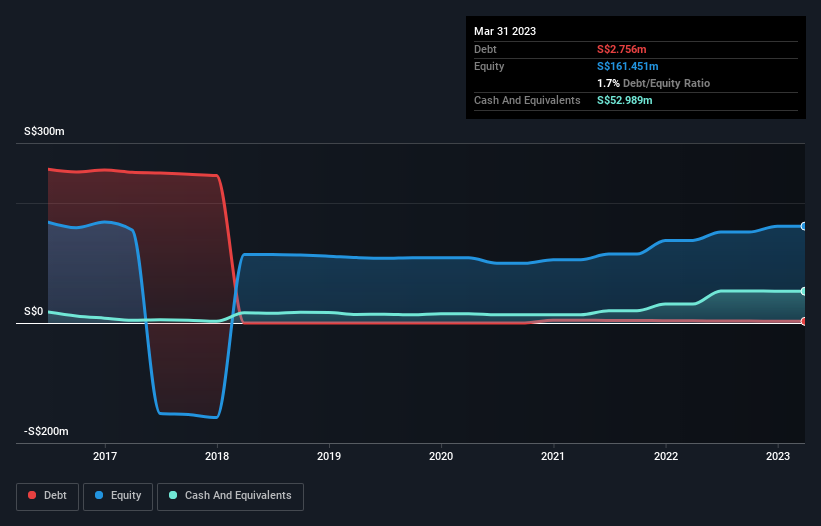
Task: Click the -S$200m y-axis label
Action: [x=46, y=431]
